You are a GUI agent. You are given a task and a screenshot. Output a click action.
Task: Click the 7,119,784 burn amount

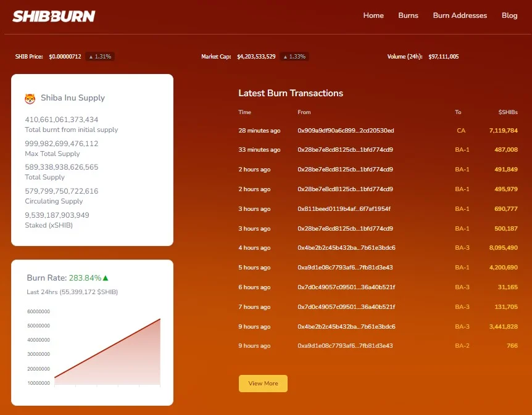(502, 131)
